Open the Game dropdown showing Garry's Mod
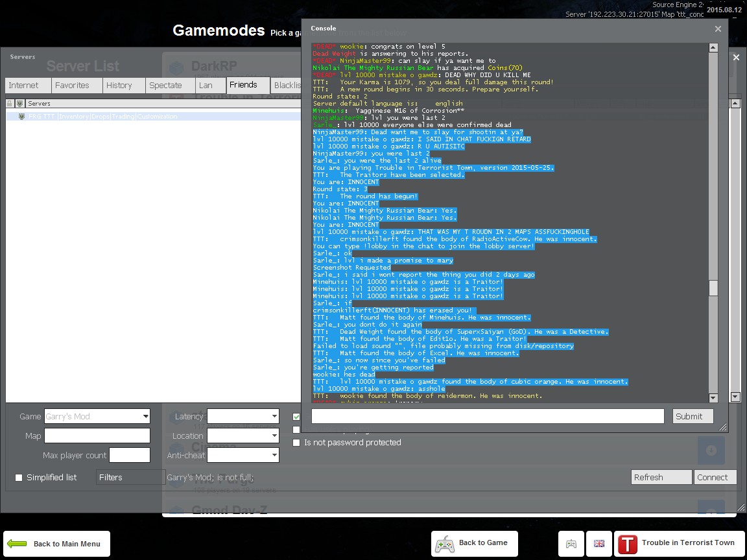The image size is (747, 560). coord(97,416)
